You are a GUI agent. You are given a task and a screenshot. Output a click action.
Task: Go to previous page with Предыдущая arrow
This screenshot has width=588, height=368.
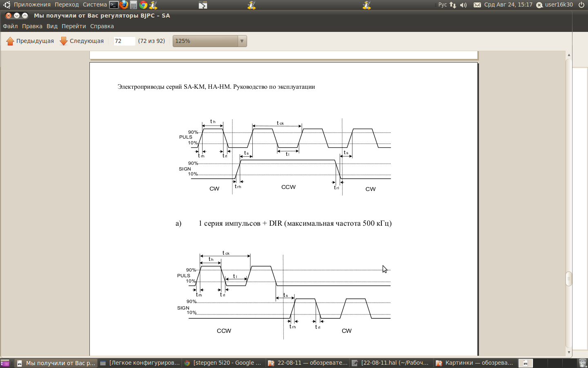tap(30, 41)
